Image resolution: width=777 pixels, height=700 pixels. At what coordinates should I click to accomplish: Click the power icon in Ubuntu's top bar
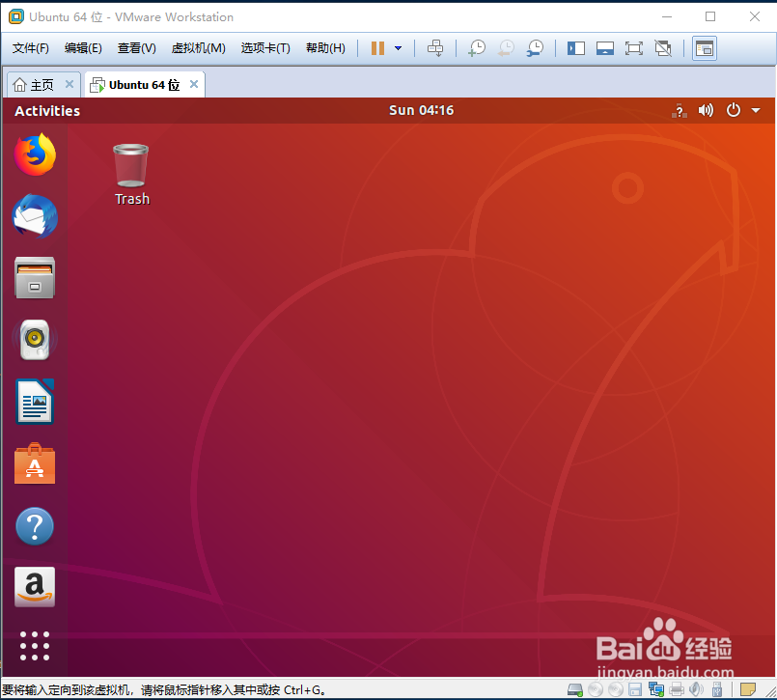tap(734, 110)
